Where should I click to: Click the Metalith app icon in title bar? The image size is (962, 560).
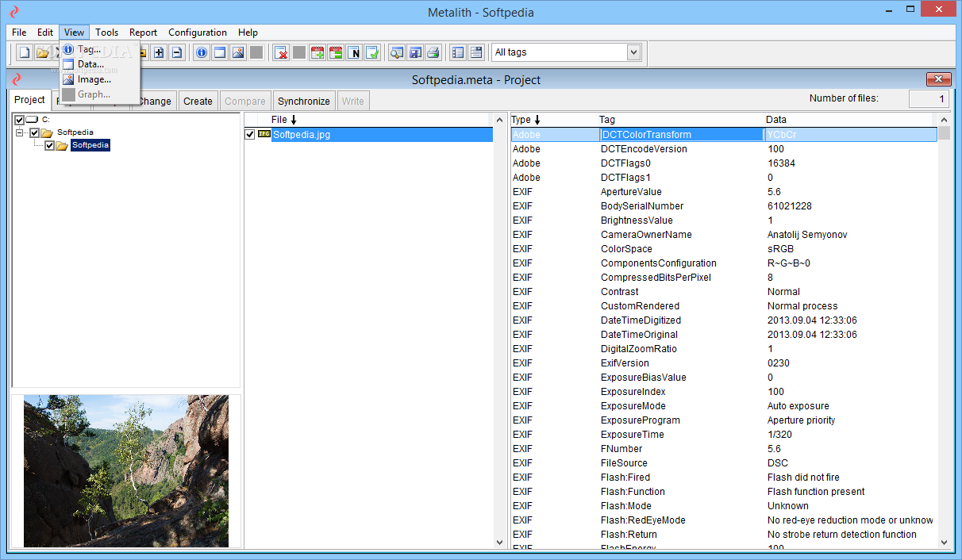[x=13, y=12]
